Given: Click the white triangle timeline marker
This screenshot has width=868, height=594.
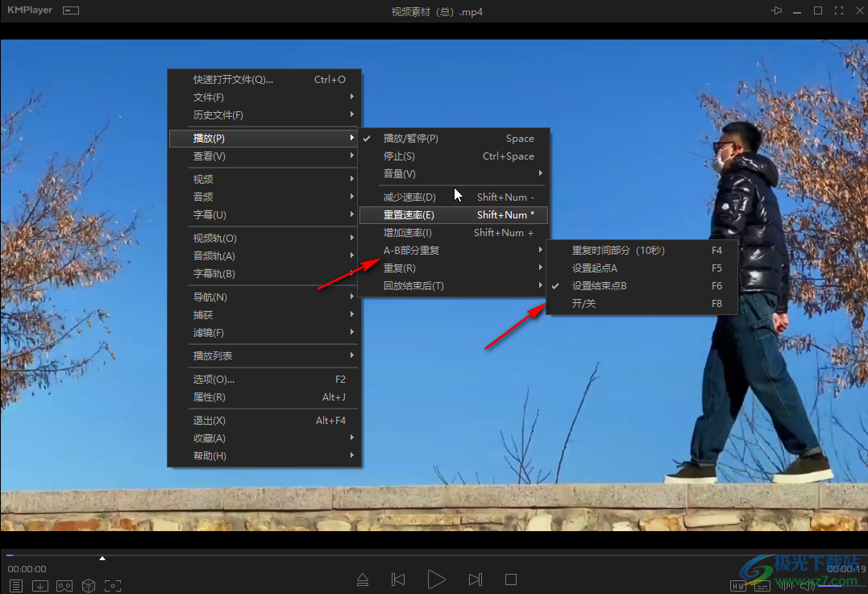Looking at the screenshot, I should (x=102, y=558).
